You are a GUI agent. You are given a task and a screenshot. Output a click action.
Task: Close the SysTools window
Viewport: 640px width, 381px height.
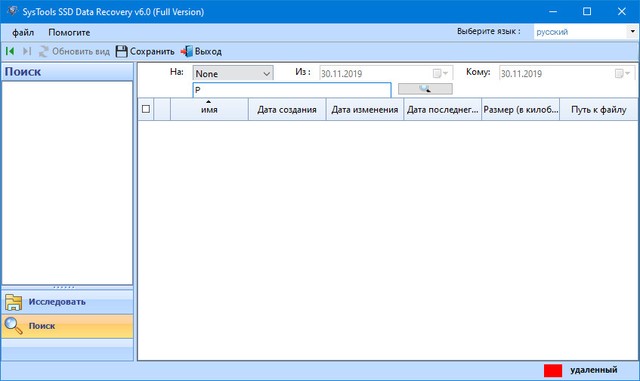point(622,11)
